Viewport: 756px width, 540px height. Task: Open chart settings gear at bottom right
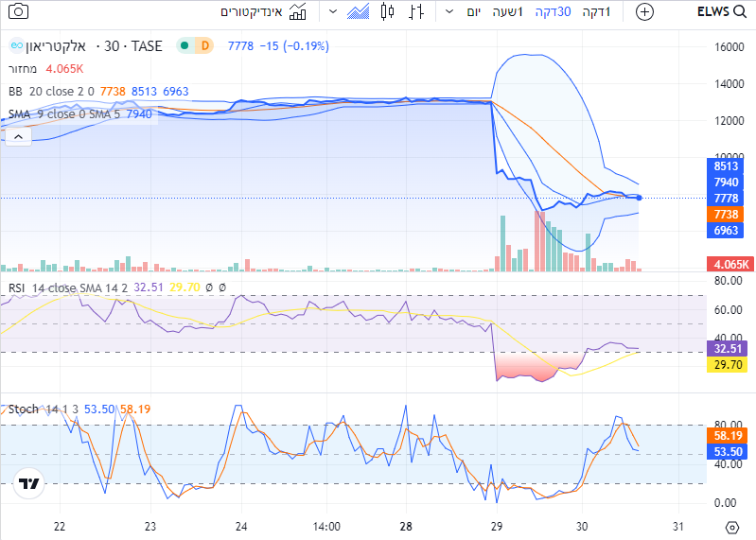[x=731, y=527]
